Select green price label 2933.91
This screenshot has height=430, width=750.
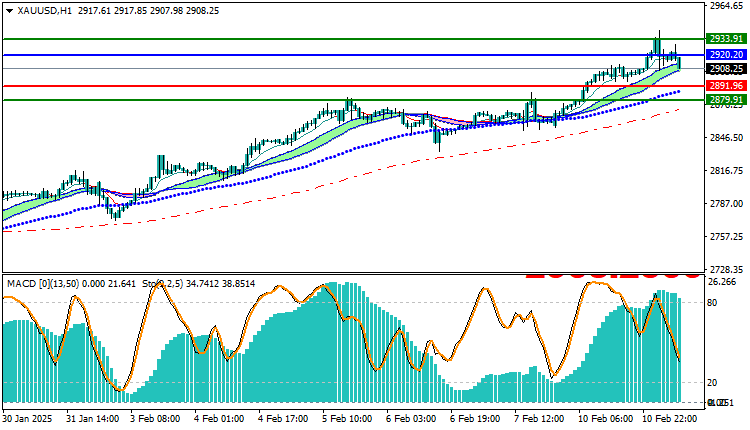tap(726, 39)
